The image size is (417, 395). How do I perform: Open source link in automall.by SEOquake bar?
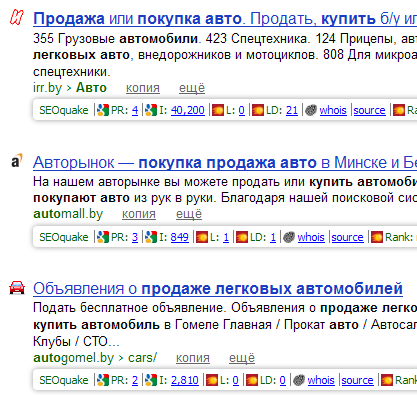point(347,237)
